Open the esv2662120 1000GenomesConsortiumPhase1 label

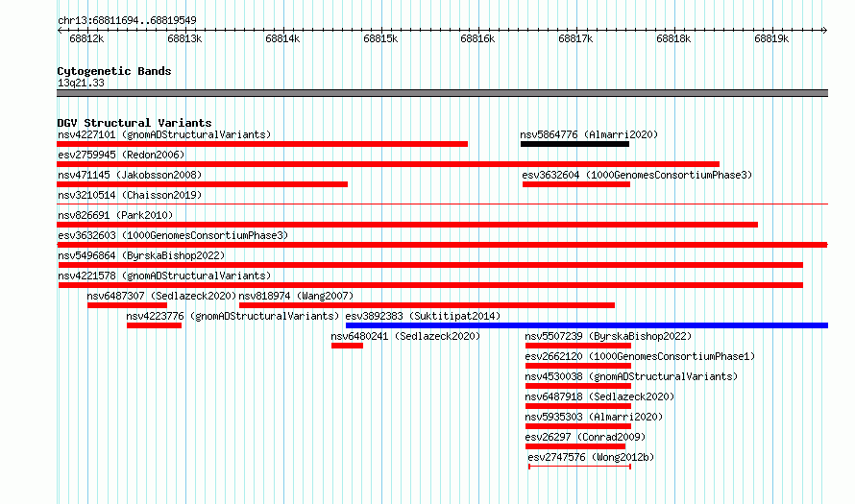(640, 356)
